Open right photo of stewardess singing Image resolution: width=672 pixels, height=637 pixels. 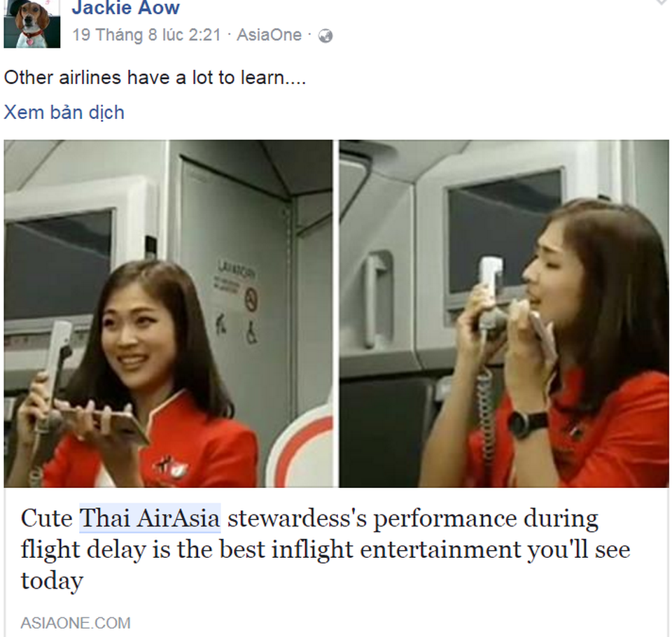[x=504, y=313]
